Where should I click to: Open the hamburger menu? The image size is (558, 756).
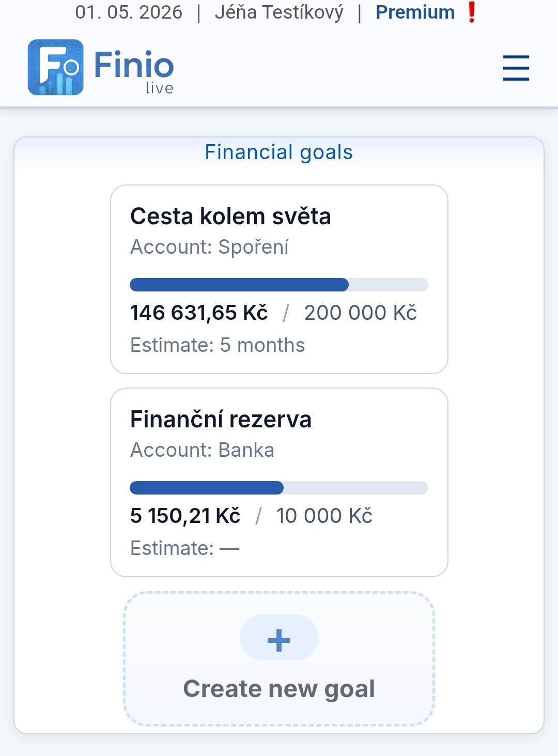(x=516, y=68)
